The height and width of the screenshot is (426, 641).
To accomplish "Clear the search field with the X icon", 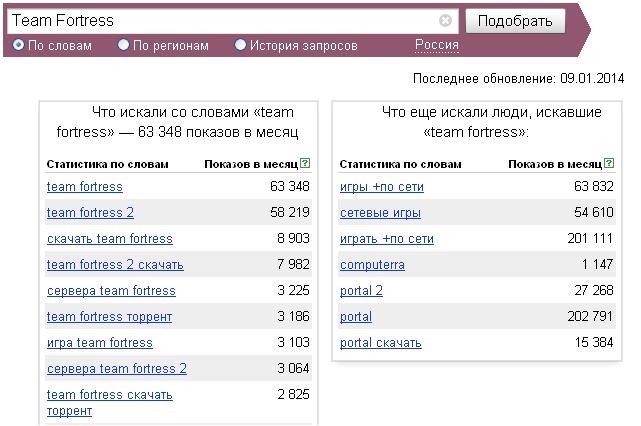I will point(445,20).
